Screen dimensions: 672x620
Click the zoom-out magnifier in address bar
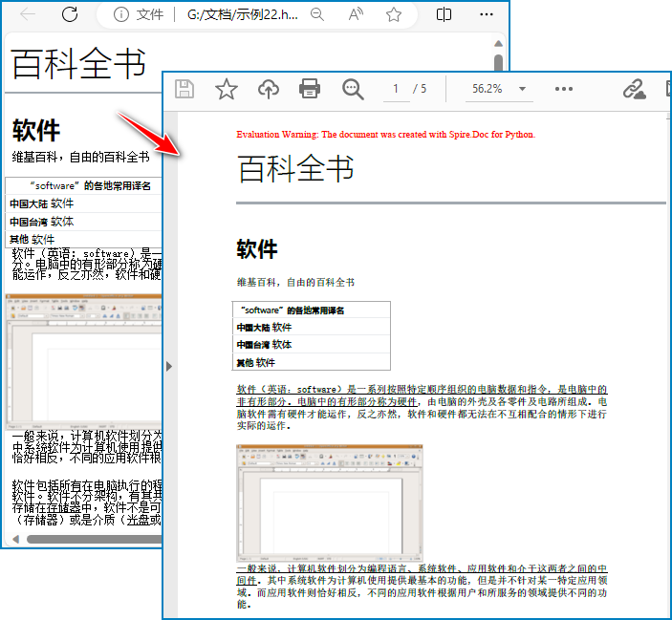click(x=317, y=14)
